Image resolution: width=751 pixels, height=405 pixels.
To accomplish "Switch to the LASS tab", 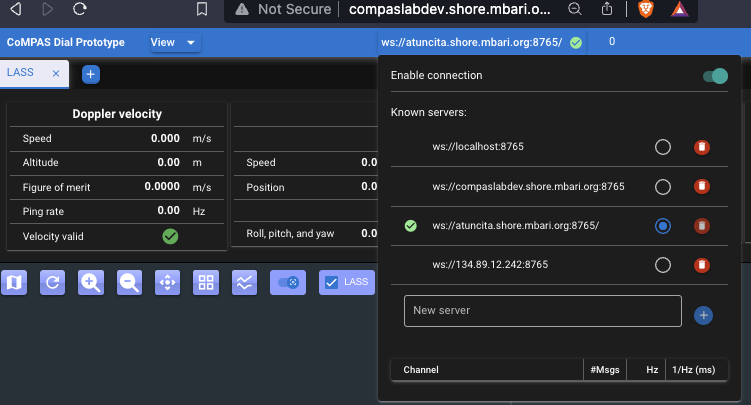I will pyautogui.click(x=22, y=73).
